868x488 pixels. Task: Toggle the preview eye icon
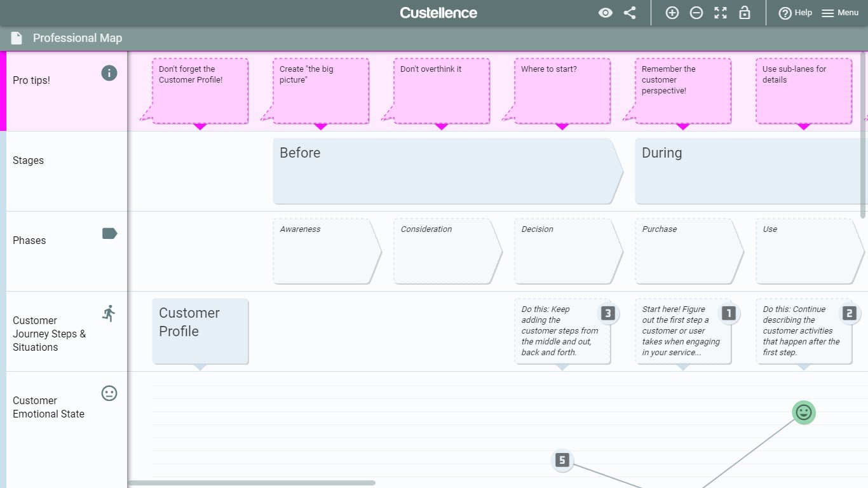click(606, 13)
